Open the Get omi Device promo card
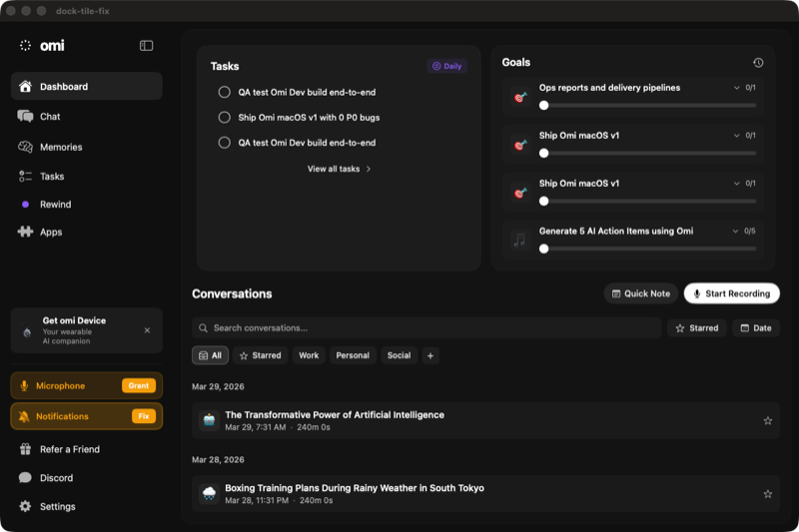Image resolution: width=799 pixels, height=532 pixels. coord(87,330)
